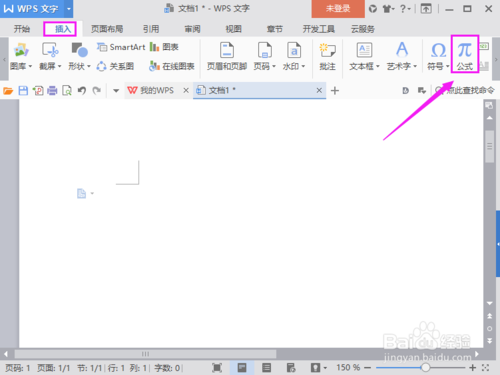Switch to full screen view in status bar

217,368
